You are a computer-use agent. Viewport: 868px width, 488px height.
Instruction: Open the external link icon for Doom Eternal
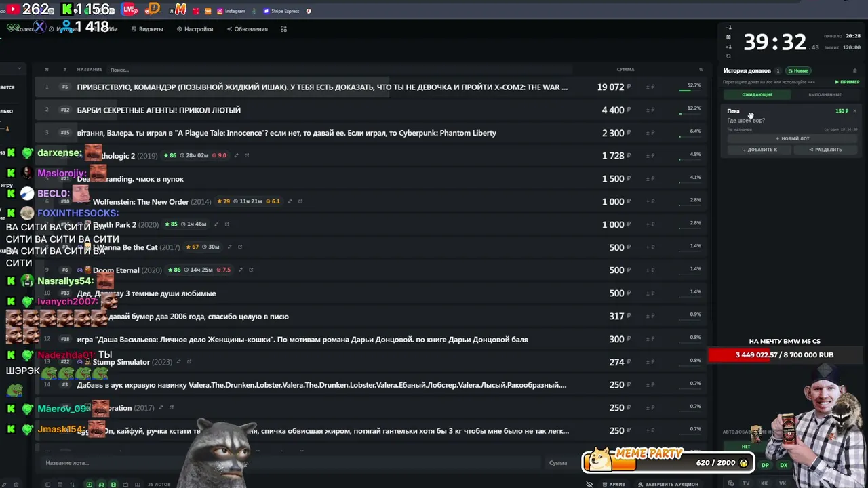(251, 270)
